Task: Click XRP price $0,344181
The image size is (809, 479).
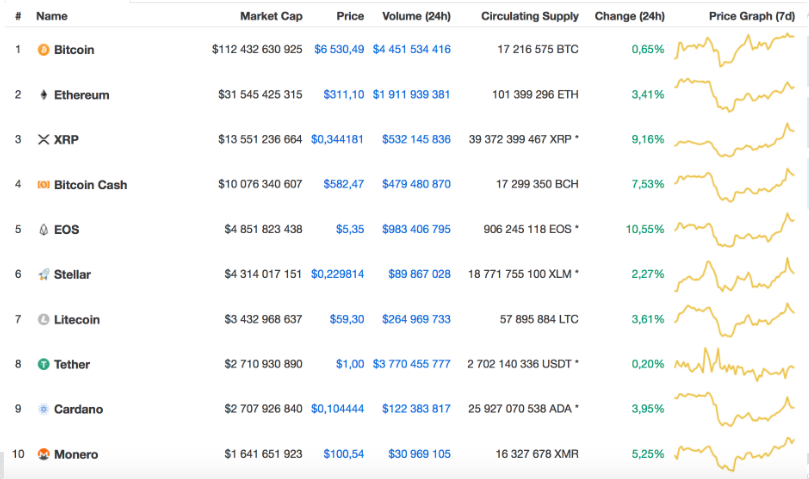Action: (x=337, y=139)
